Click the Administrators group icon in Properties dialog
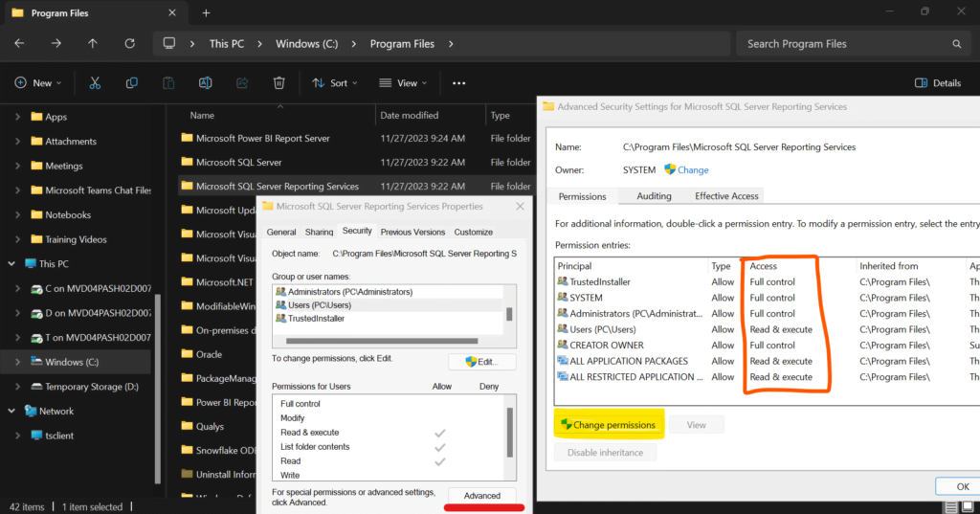The image size is (980, 514). pyautogui.click(x=280, y=292)
